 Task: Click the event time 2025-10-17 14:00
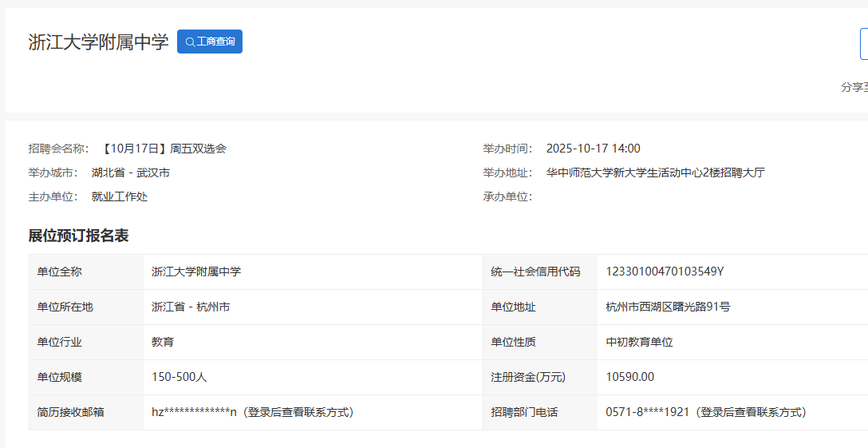tap(593, 149)
